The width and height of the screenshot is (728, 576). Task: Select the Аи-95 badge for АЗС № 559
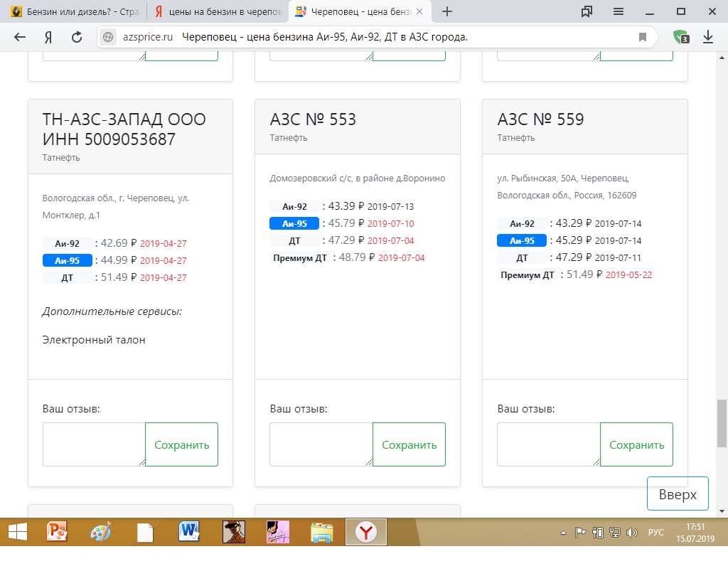(x=522, y=240)
